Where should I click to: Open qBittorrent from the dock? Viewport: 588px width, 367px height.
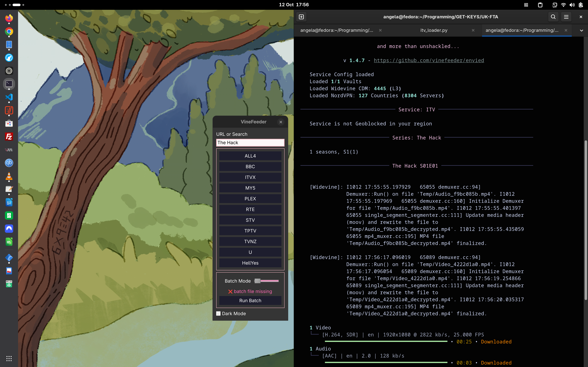[9, 163]
